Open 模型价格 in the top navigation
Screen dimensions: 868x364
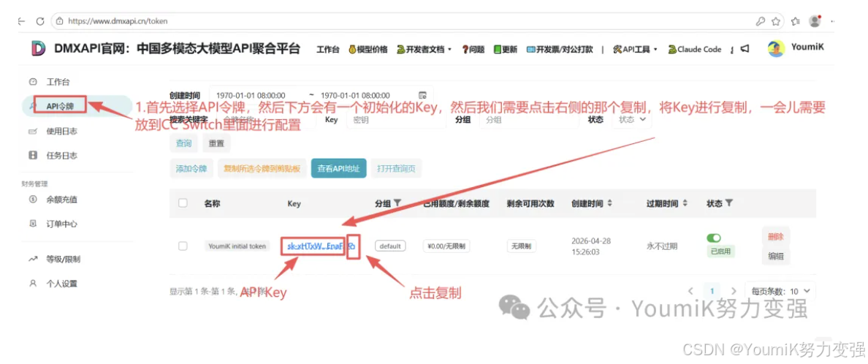click(x=368, y=49)
